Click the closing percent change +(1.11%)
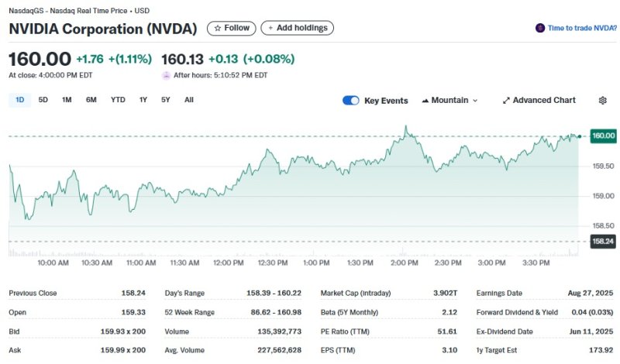The image size is (620, 364). (130, 60)
